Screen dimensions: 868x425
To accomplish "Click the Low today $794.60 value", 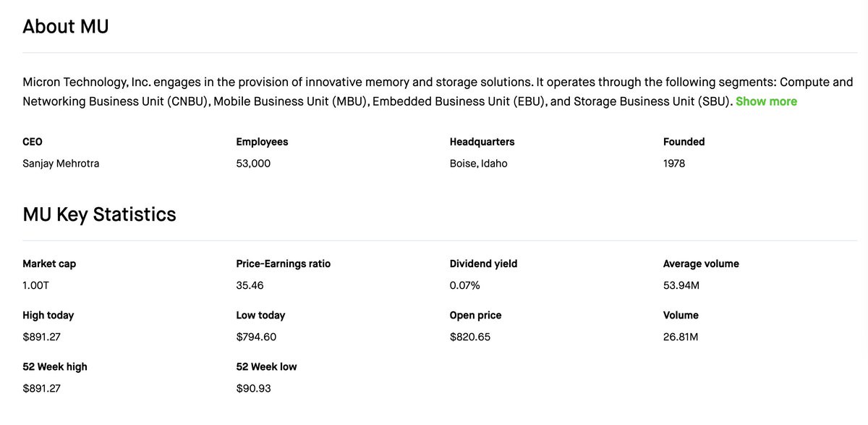I will point(256,337).
